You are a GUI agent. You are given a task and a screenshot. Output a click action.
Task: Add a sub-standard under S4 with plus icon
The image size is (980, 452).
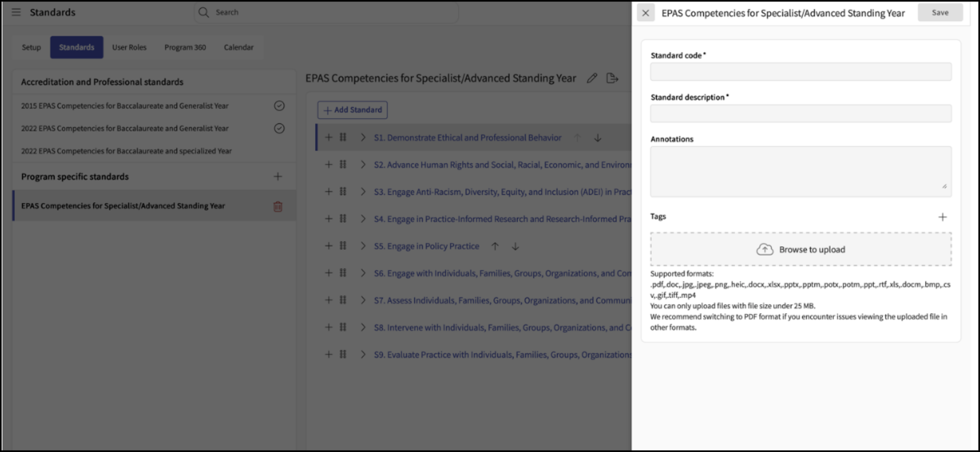329,219
